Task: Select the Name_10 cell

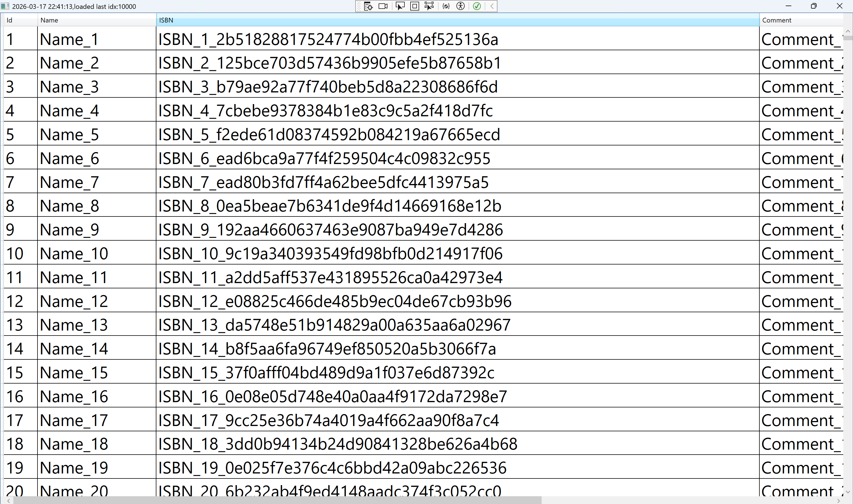Action: [x=97, y=252]
